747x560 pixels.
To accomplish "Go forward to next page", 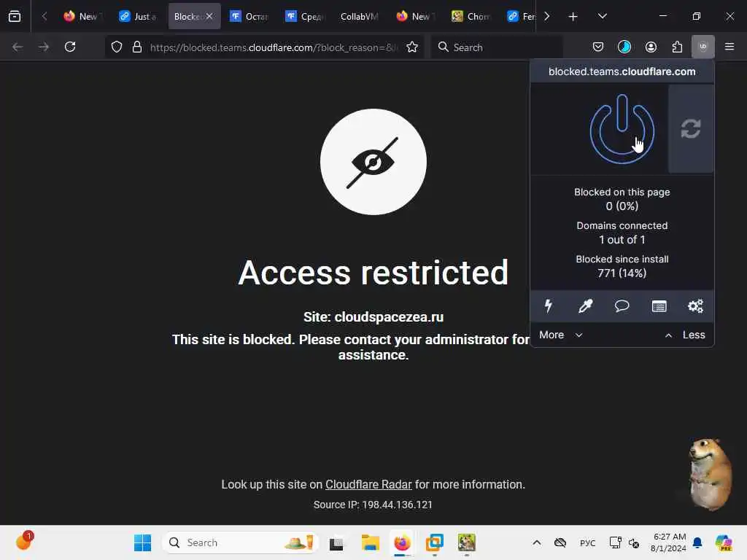I will pyautogui.click(x=44, y=47).
